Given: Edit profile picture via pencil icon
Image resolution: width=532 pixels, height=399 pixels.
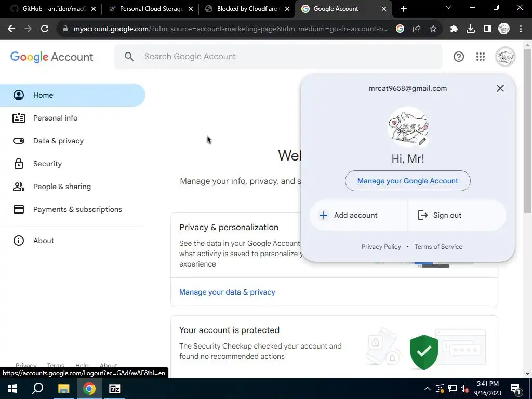Looking at the screenshot, I should (422, 141).
